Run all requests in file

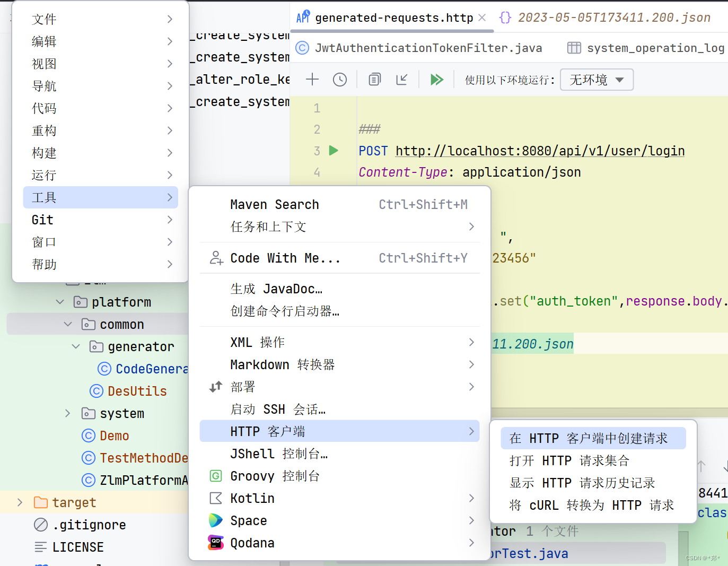pos(437,80)
